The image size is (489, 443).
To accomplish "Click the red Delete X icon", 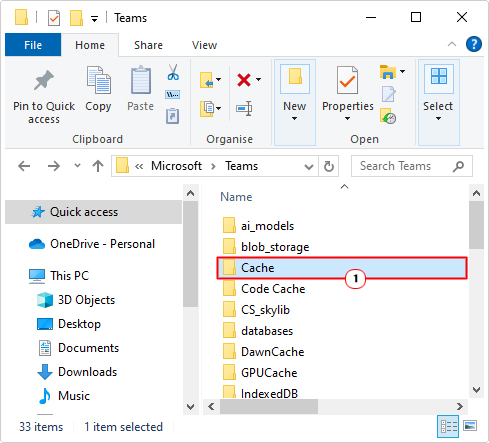I will coord(244,80).
